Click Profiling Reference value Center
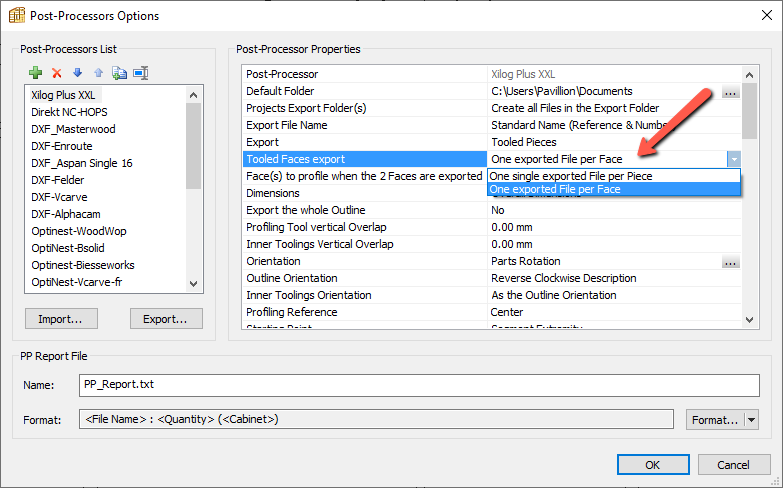This screenshot has height=488, width=783. coord(507,312)
